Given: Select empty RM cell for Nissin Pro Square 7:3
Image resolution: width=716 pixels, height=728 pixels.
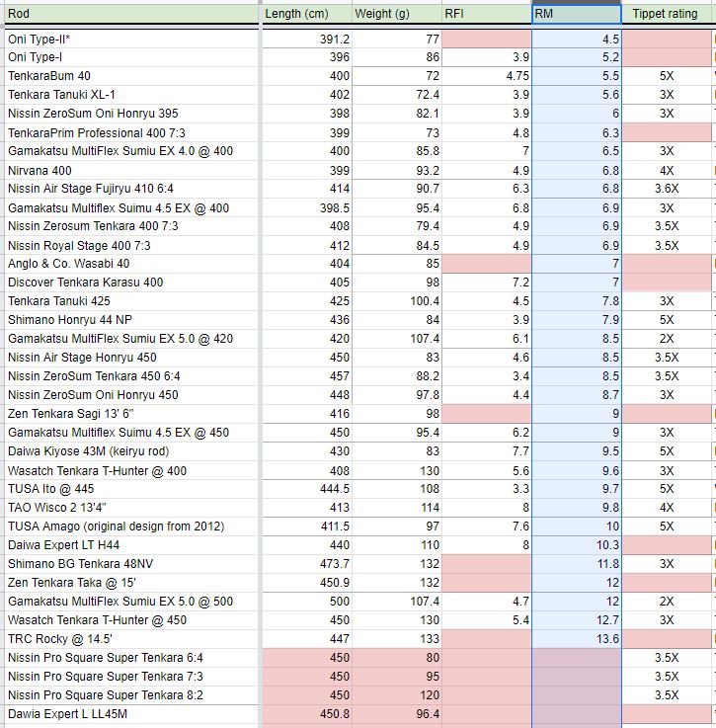Looking at the screenshot, I should click(576, 677).
